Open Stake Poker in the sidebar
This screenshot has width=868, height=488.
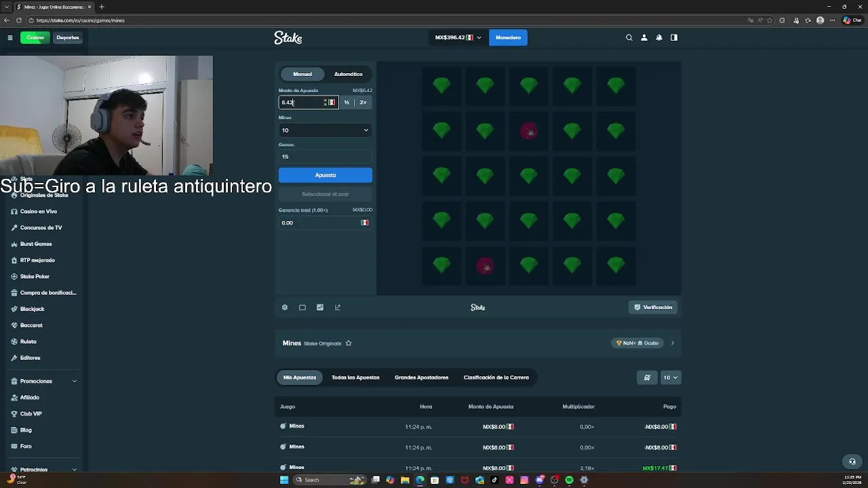point(35,277)
